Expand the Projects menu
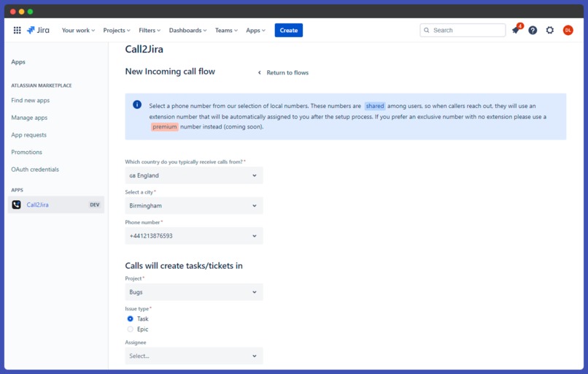This screenshot has width=588, height=374. [x=117, y=30]
